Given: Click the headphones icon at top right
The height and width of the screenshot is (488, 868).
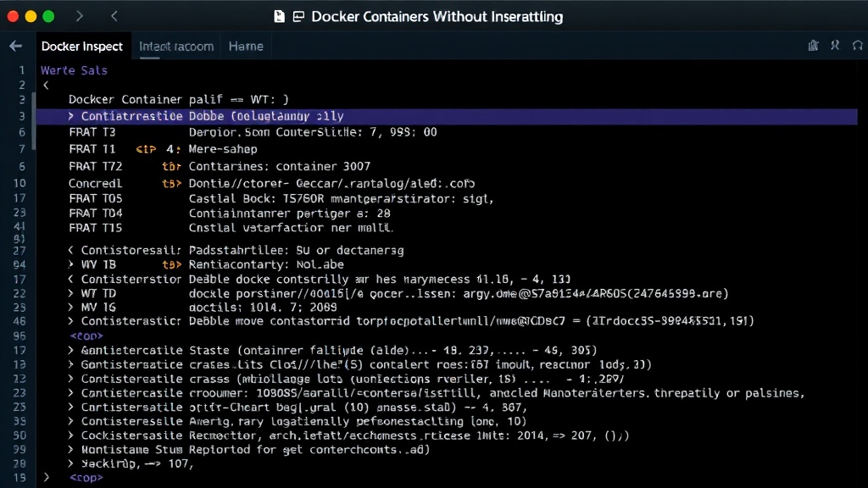Looking at the screenshot, I should 858,46.
